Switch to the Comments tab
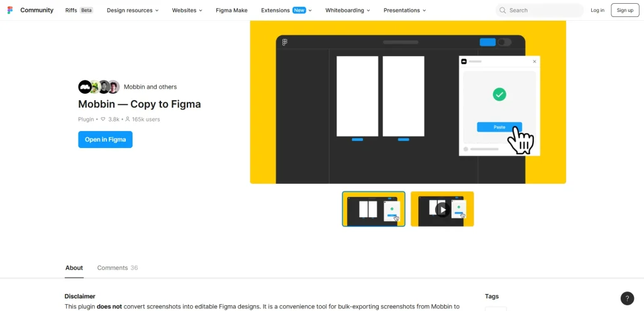Image resolution: width=644 pixels, height=311 pixels. coord(118,268)
